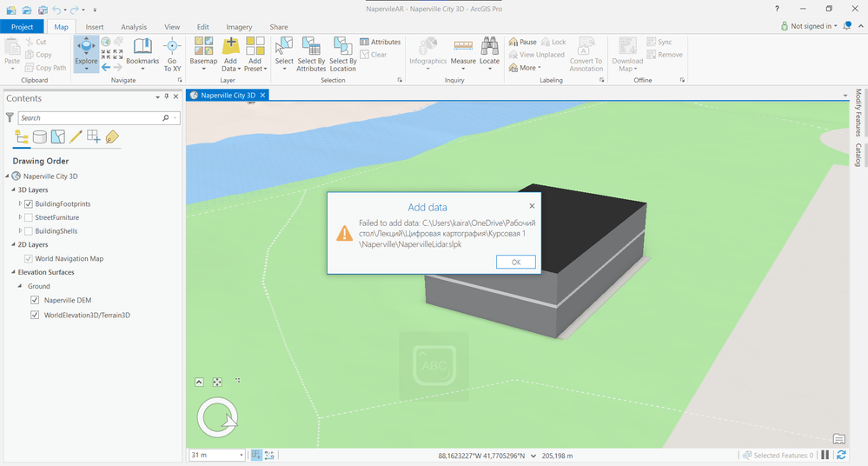Screen dimensions: 868x466
Task: Click OK in the Add data dialog
Action: [515, 262]
